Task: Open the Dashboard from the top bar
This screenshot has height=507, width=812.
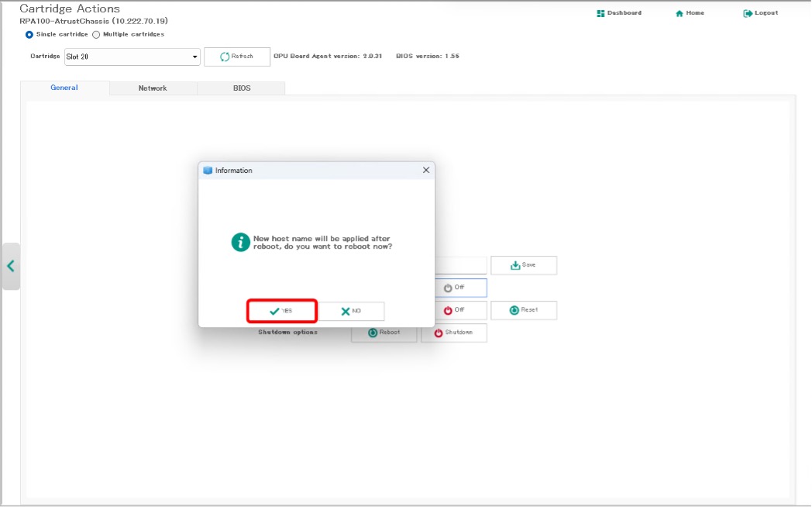Action: [x=619, y=13]
